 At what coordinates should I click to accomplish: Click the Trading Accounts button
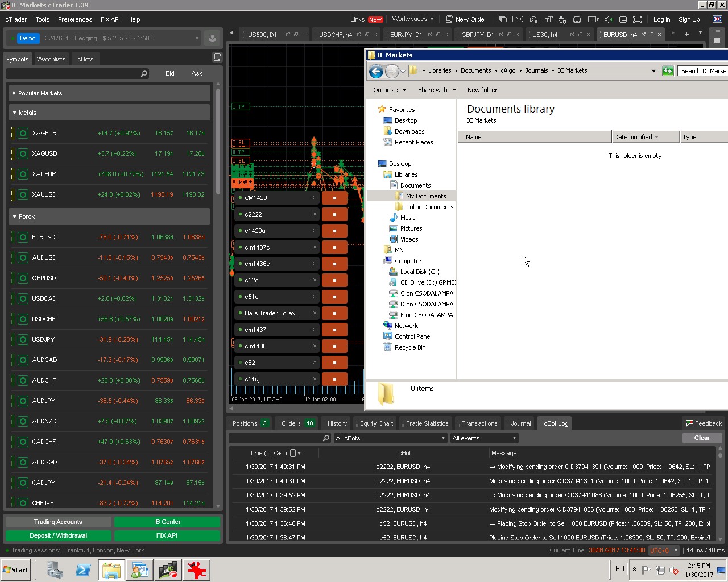click(58, 522)
